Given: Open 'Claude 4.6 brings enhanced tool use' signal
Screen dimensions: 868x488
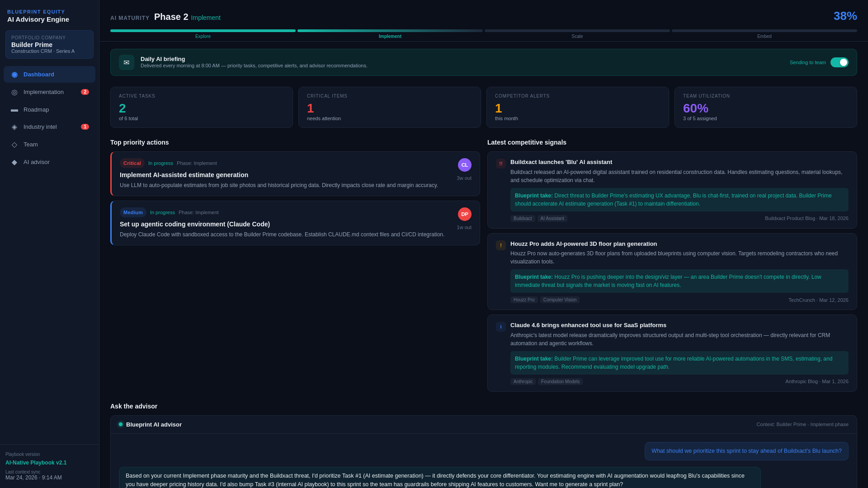Looking at the screenshot, I should point(672,353).
